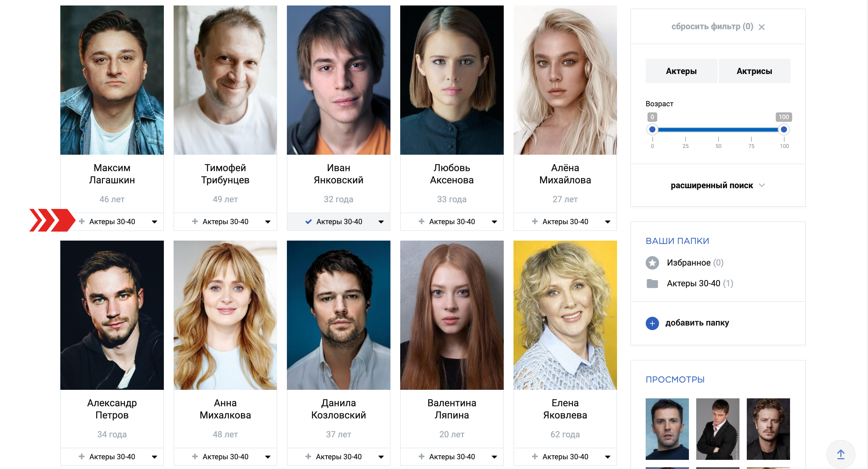Click plus icon under Максим Лагашкин
Viewport: 868px width, 469px height.
82,221
